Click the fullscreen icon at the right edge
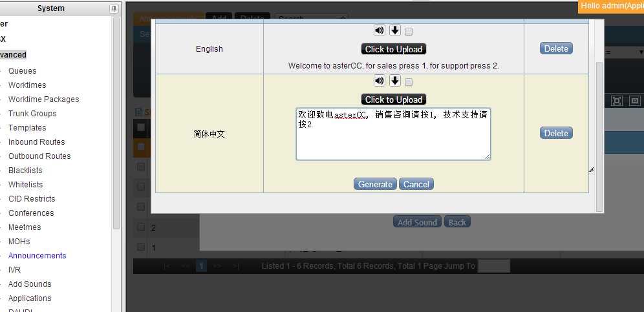The image size is (644, 312). [x=616, y=101]
